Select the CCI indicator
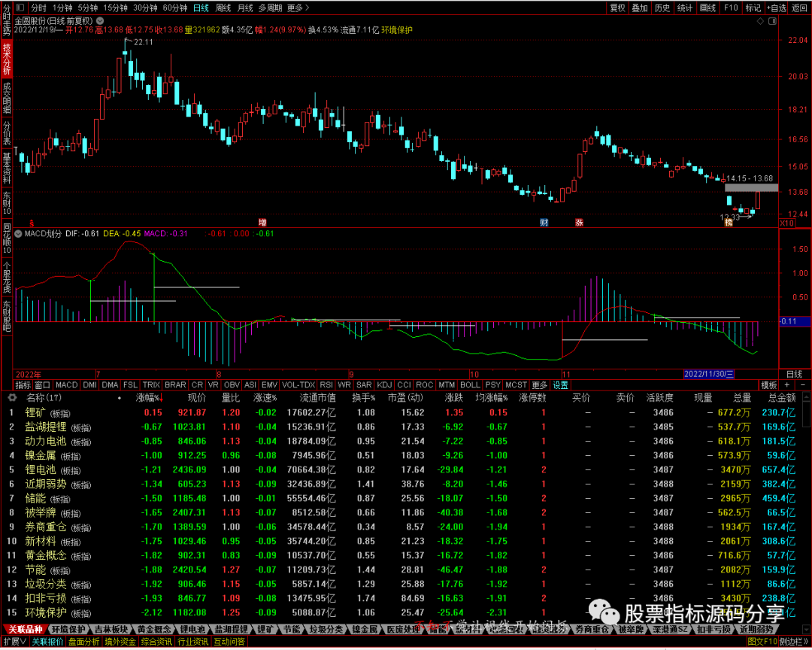The image size is (812, 650). click(404, 385)
